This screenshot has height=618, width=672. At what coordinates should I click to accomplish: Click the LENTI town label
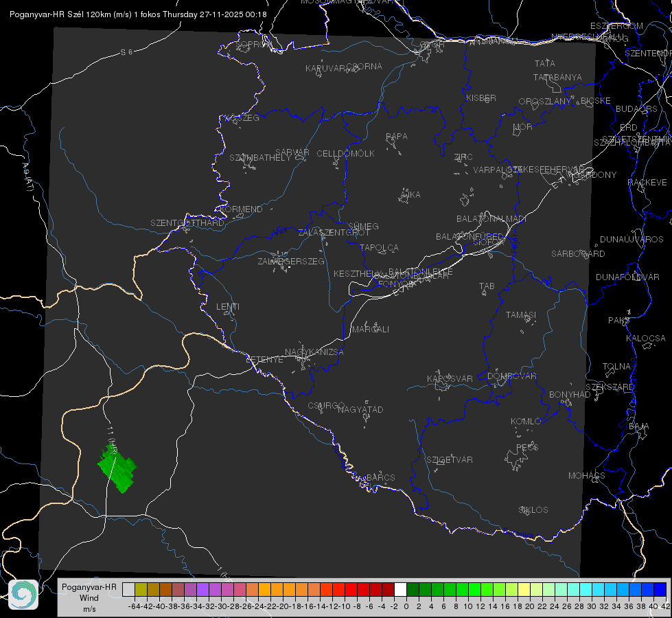pos(228,307)
